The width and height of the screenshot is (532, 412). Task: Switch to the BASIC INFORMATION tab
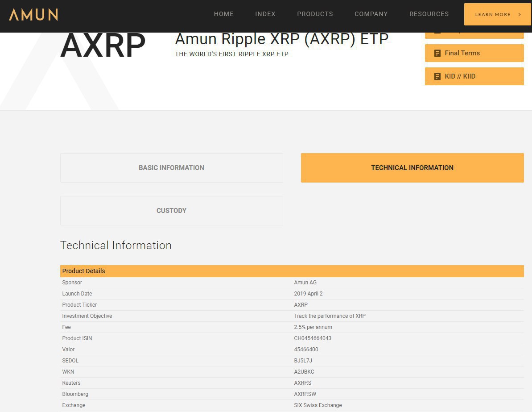tap(171, 168)
